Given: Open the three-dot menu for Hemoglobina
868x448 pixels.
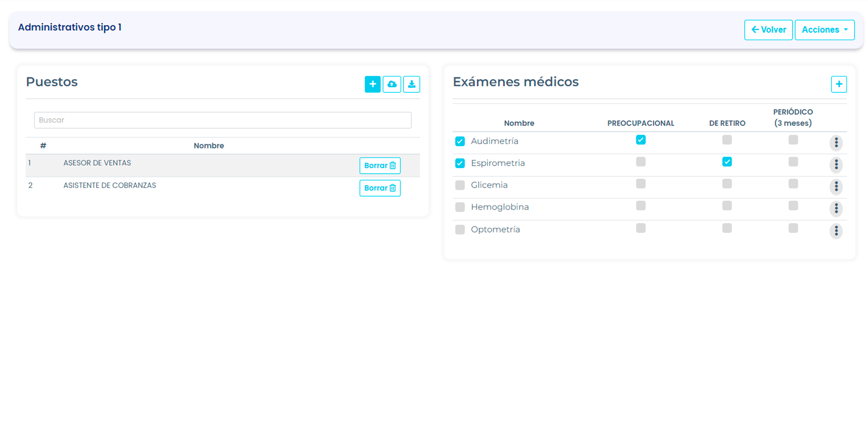Looking at the screenshot, I should [x=836, y=209].
